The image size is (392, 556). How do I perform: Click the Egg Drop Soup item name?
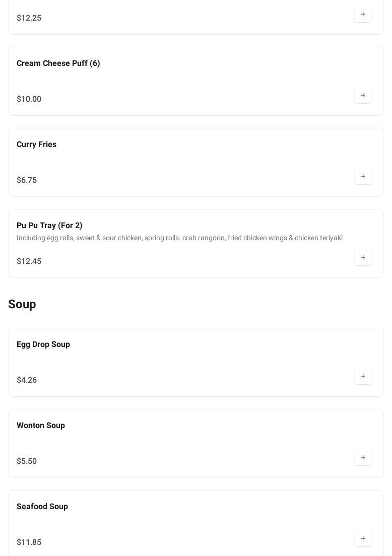point(43,344)
